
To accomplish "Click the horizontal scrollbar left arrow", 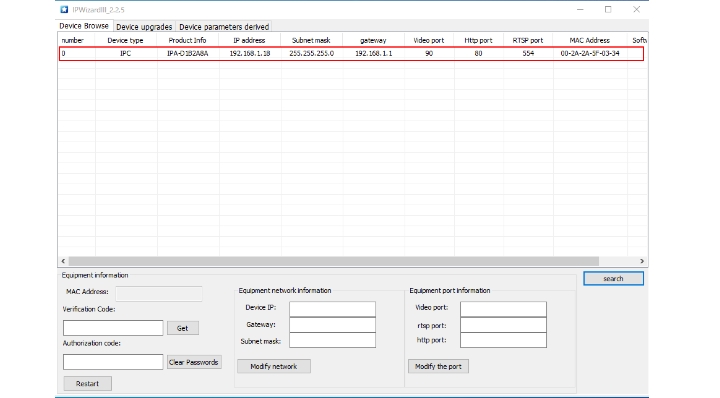I will (x=63, y=261).
